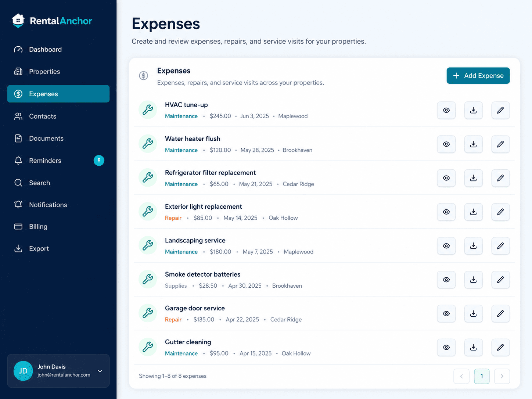Expand the John Davis account menu
Screen dimensions: 532x399
point(100,371)
